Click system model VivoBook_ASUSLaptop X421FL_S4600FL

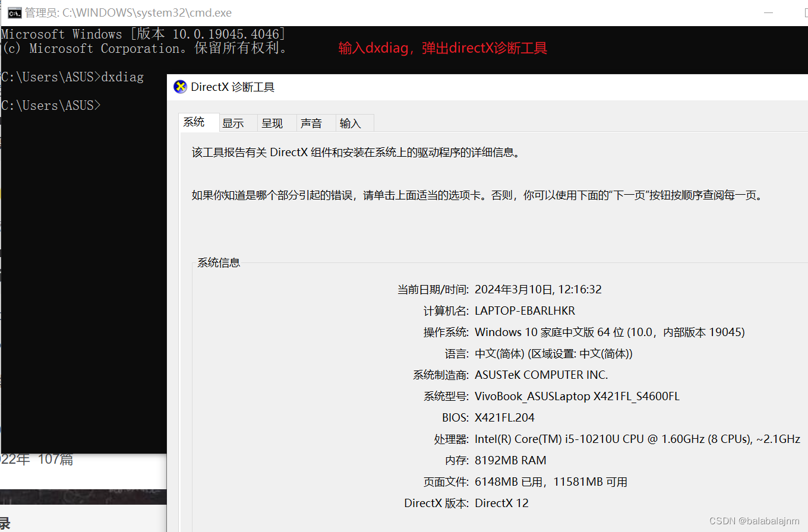(577, 396)
